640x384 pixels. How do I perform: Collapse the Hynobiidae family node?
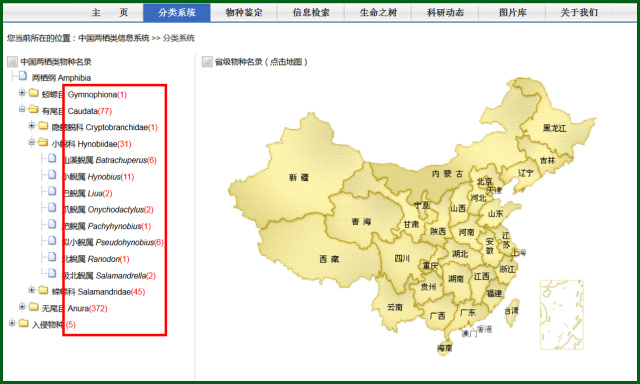tap(32, 142)
